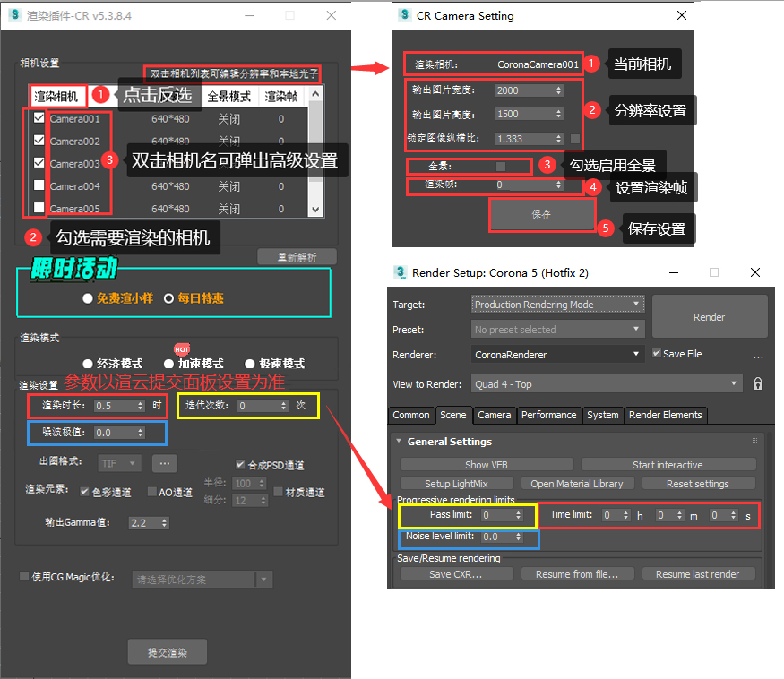The width and height of the screenshot is (784, 679).
Task: Choose 经济模式 render mode
Action: 88,364
